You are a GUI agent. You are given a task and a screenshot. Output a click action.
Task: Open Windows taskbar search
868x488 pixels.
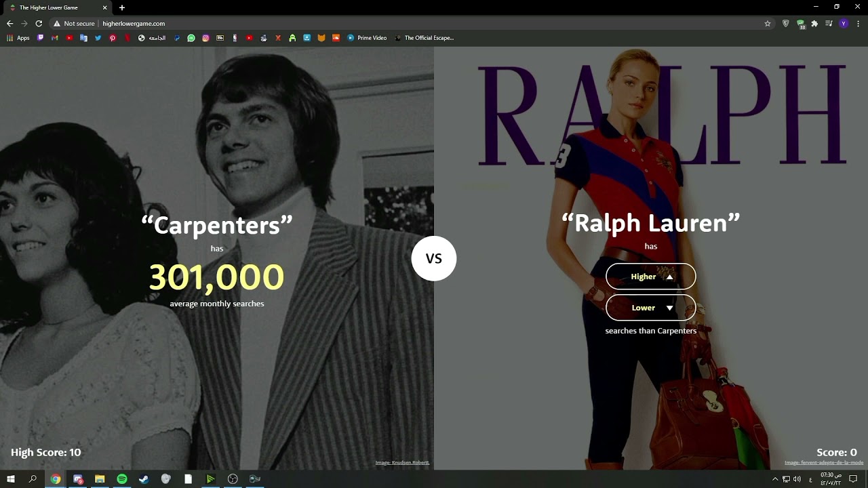click(33, 479)
